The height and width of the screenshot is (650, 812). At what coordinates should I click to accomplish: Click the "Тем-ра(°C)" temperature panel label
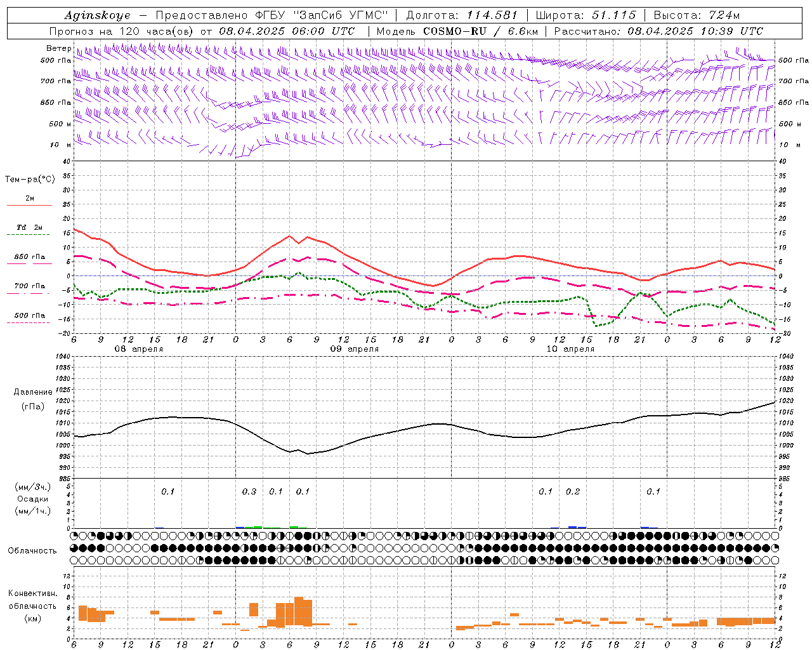pos(30,180)
